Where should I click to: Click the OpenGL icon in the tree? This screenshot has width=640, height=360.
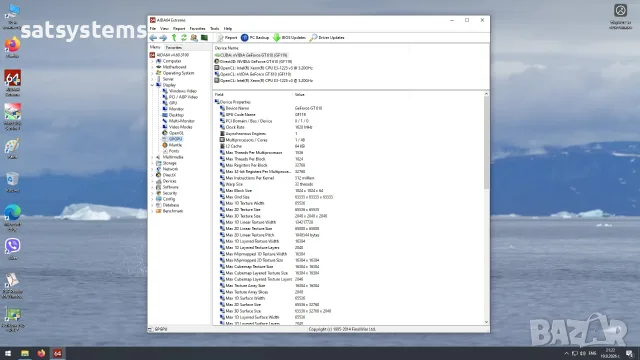[165, 133]
